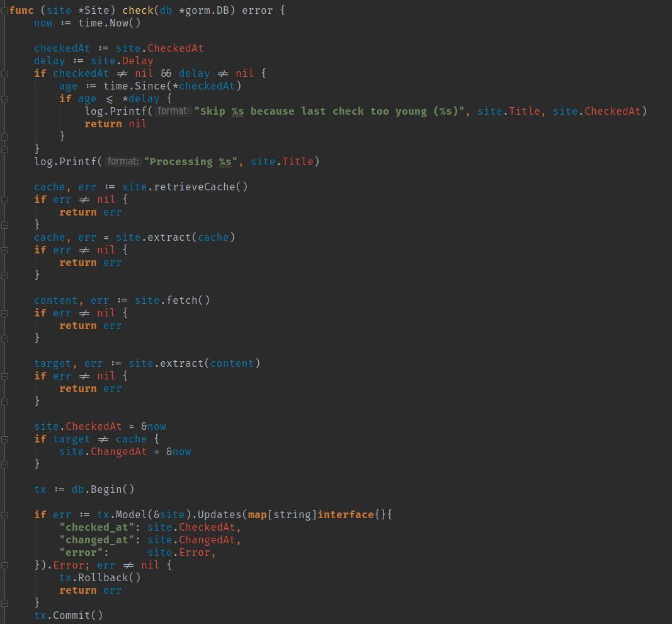Screen dimensions: 672x624
Task: Fold the "if age" block in gutter
Action: [x=5, y=99]
